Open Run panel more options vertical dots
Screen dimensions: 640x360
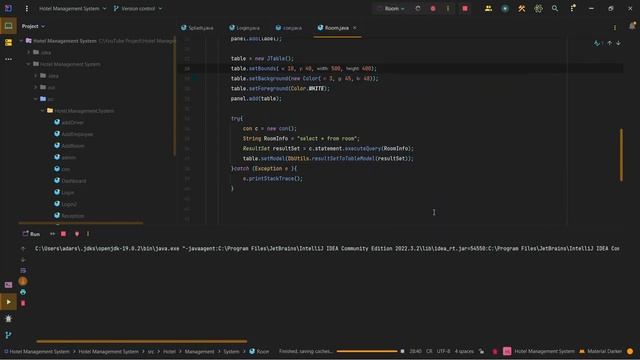click(x=88, y=234)
